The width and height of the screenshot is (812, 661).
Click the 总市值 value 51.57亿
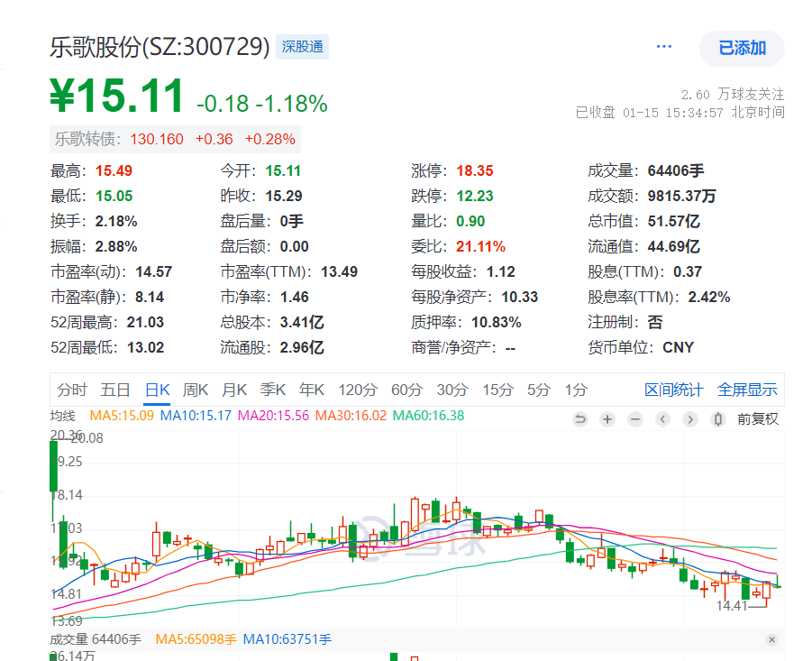(x=674, y=222)
